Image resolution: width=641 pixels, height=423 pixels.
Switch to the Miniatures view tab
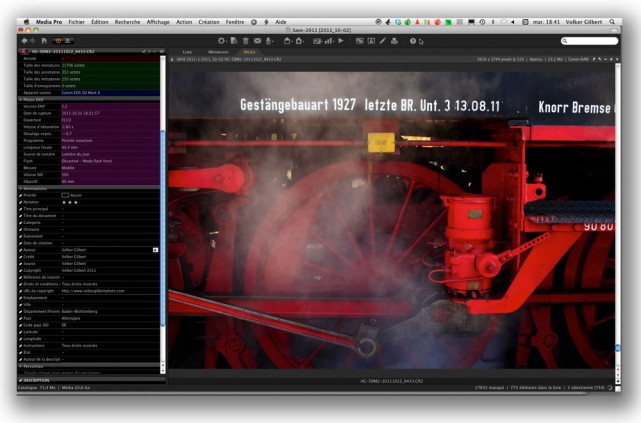click(x=218, y=52)
